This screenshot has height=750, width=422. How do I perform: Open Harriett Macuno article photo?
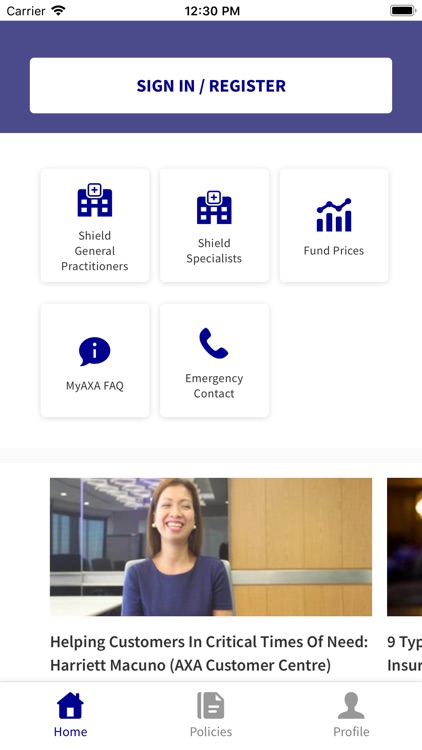point(211,547)
